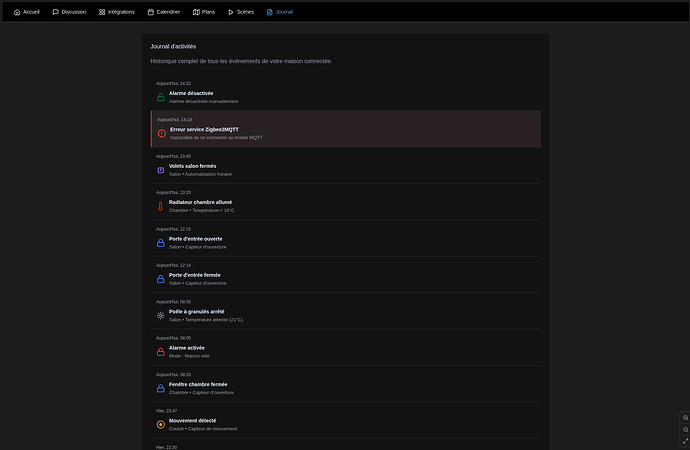Screen dimensions: 690x450
Task: Click the purple Volets salon fermés icon
Action: pos(160,170)
